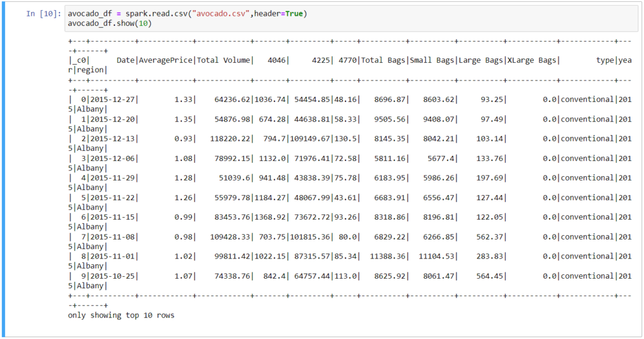
Task: Click the In [10] cell prompt
Action: [43, 14]
